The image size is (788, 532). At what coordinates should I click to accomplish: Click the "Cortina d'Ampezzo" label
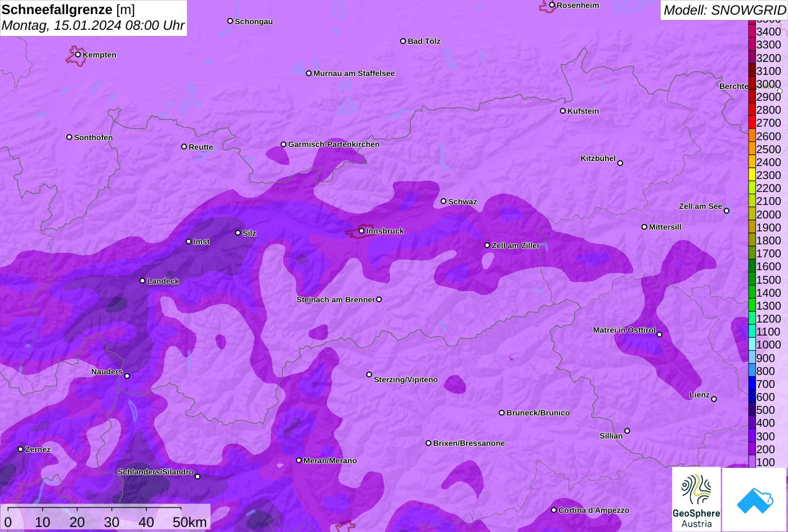pyautogui.click(x=594, y=511)
